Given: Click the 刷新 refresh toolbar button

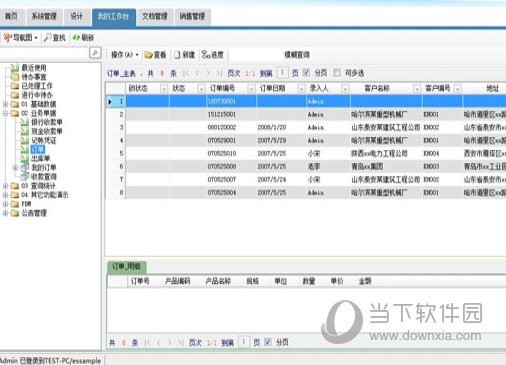Looking at the screenshot, I should [x=83, y=38].
